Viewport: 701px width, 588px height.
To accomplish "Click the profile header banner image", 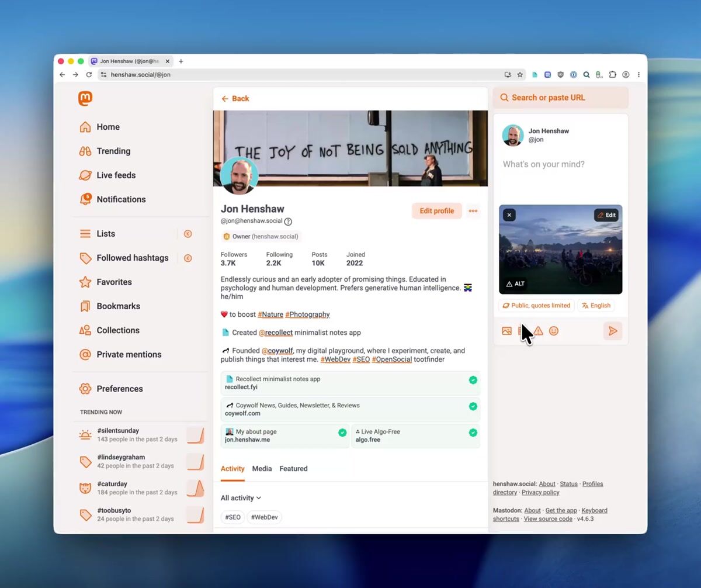I will tap(350, 148).
